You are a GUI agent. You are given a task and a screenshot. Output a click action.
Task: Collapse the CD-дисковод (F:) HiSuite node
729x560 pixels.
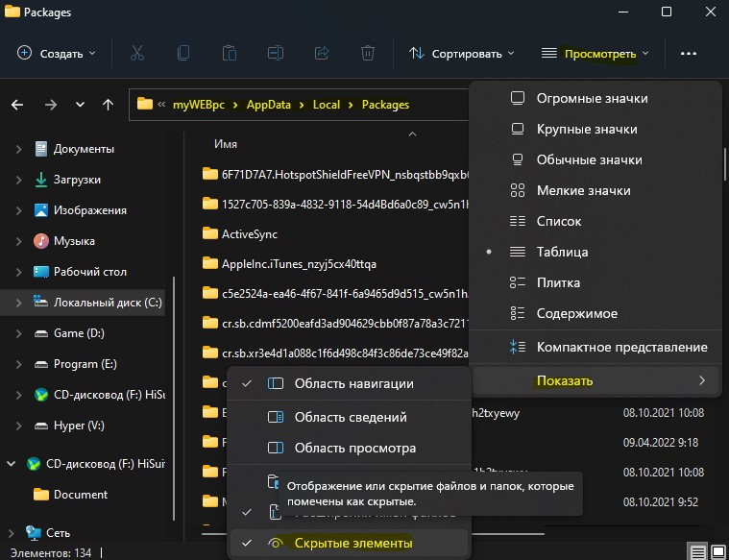click(x=12, y=463)
